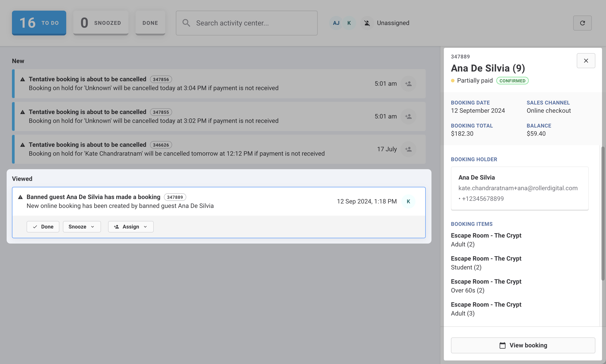The height and width of the screenshot is (364, 606).
Task: Filter by K user avatar in header
Action: coord(349,23)
